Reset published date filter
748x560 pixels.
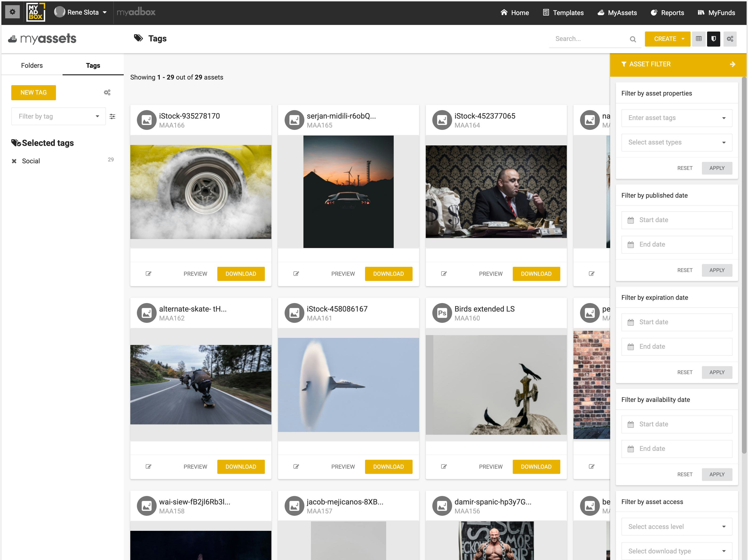pyautogui.click(x=685, y=270)
